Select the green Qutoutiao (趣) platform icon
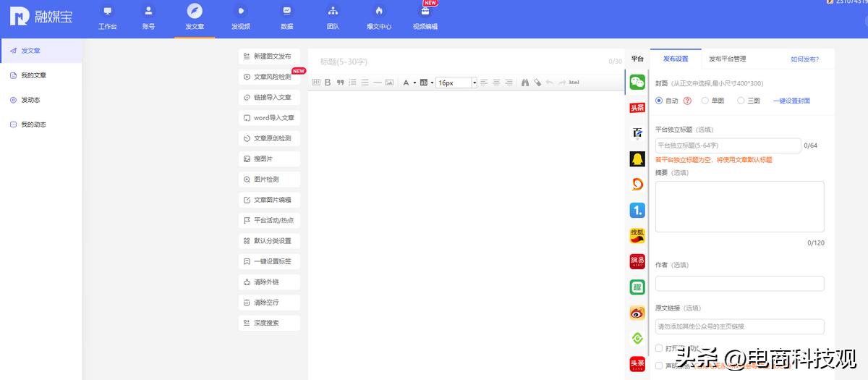 (637, 287)
